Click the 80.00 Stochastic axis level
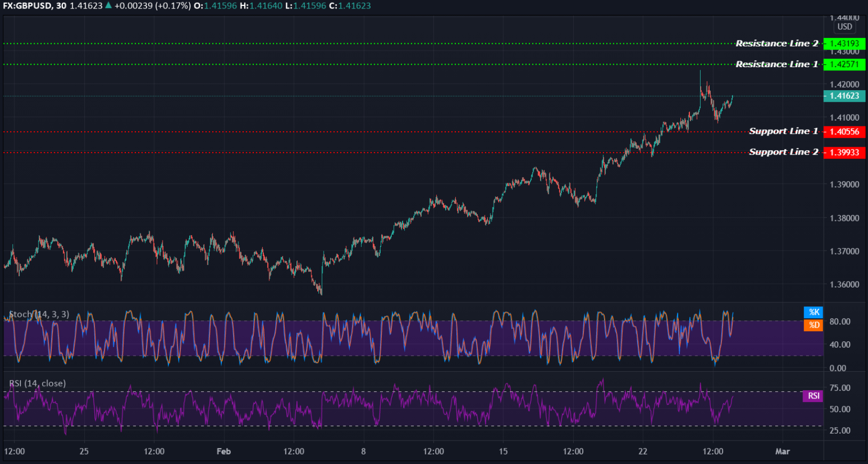The width and height of the screenshot is (868, 464). (x=840, y=322)
